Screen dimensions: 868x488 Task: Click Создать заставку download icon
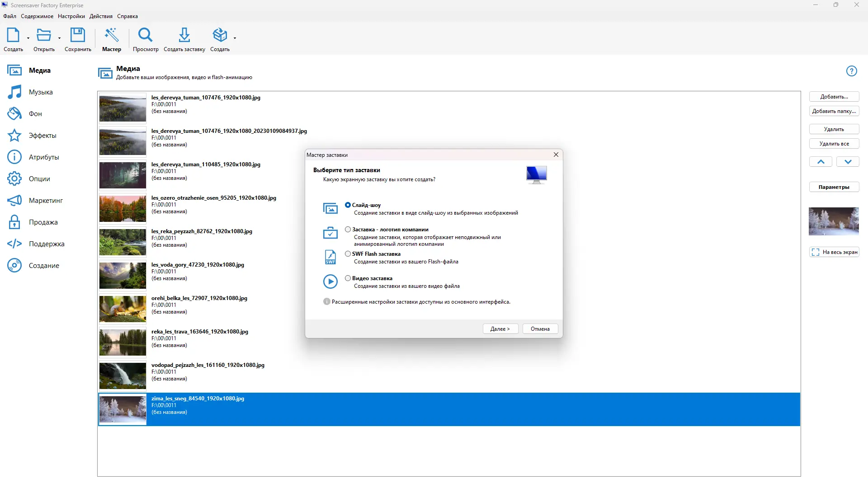184,35
